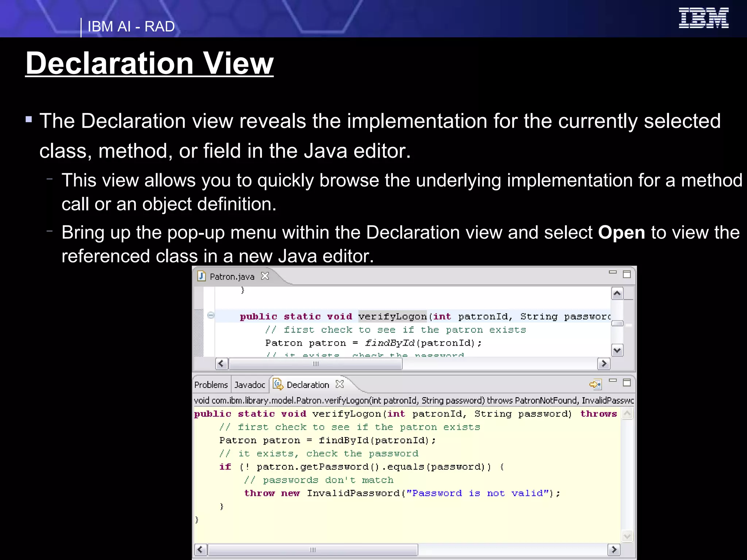This screenshot has width=747, height=560.
Task: Click the editor vertical scroll up arrow
Action: pos(617,293)
